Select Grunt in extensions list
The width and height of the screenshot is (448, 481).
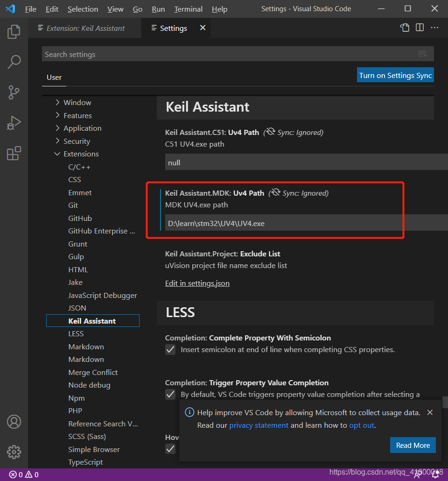coord(77,244)
